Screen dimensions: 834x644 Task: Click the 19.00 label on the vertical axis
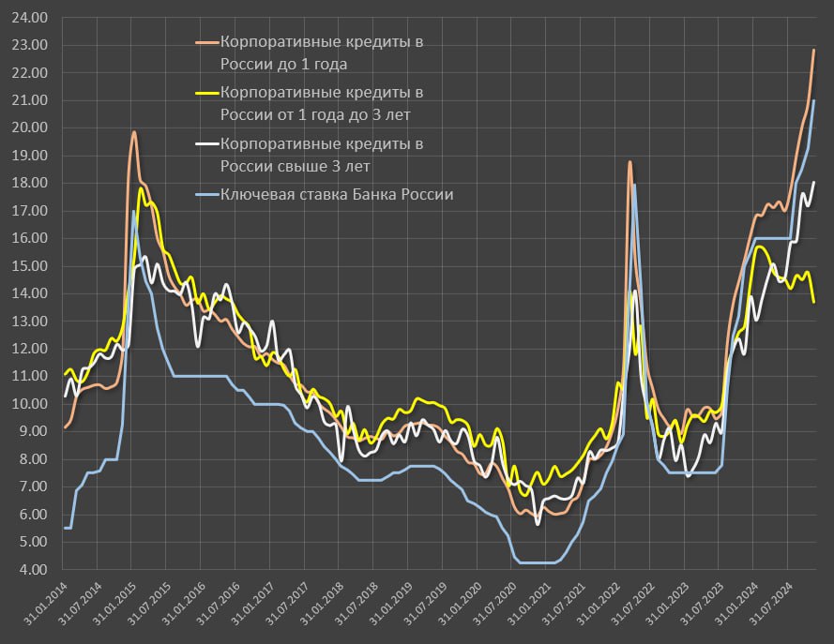[34, 156]
